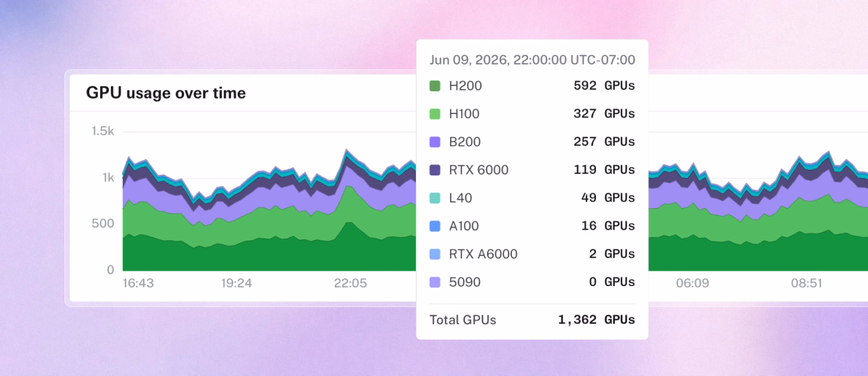The image size is (868, 376).
Task: Click the 5090 lavender color swatch
Action: click(435, 282)
